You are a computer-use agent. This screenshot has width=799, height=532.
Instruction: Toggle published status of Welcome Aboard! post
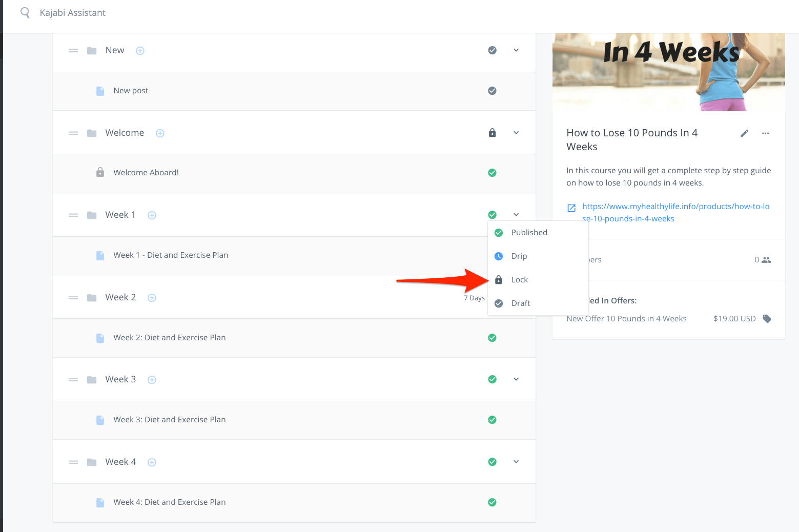492,173
